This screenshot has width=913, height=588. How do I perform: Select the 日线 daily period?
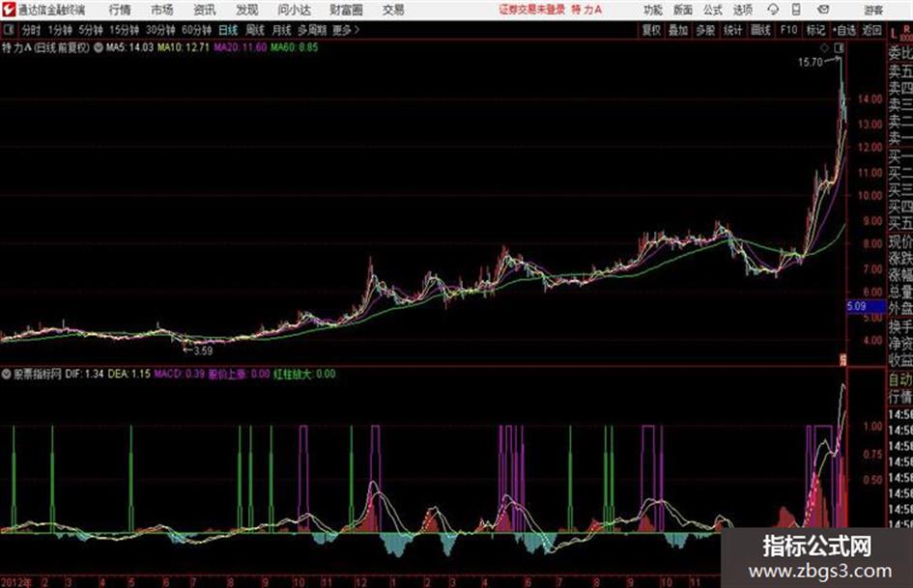tap(228, 30)
